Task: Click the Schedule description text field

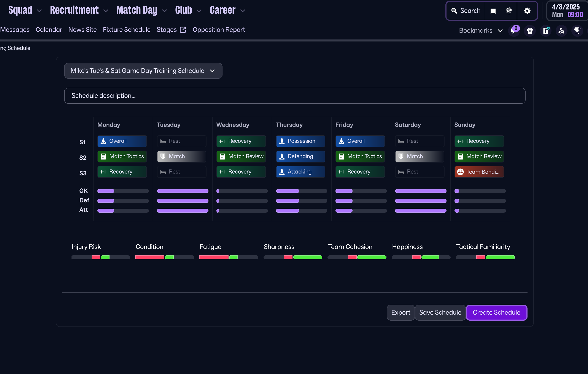Action: click(294, 96)
